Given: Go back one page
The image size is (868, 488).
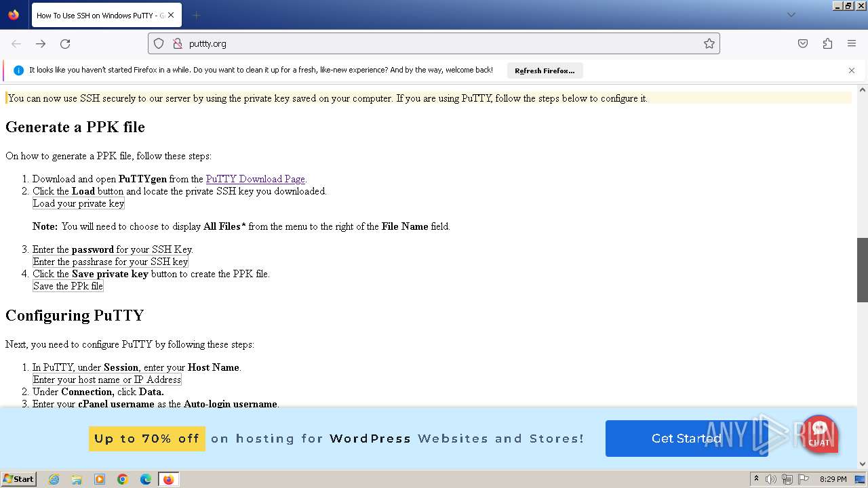Looking at the screenshot, I should (16, 43).
